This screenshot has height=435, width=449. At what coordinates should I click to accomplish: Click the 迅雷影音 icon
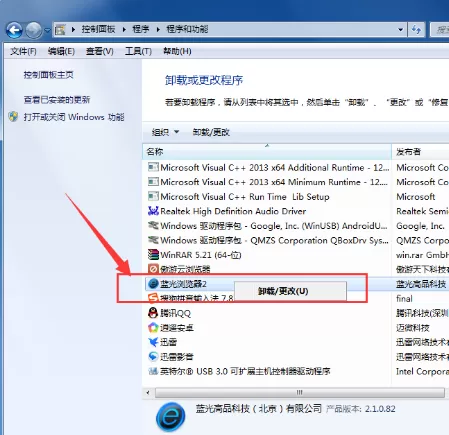tap(153, 357)
